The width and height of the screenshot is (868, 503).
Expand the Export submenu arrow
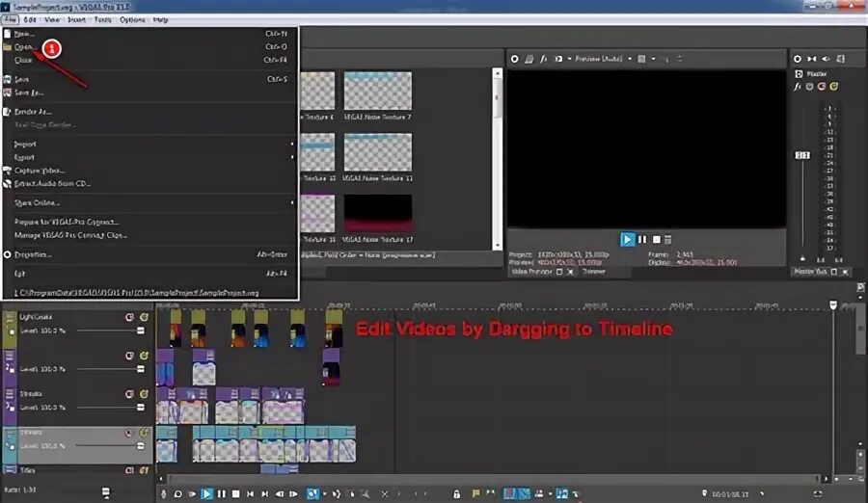pos(292,157)
